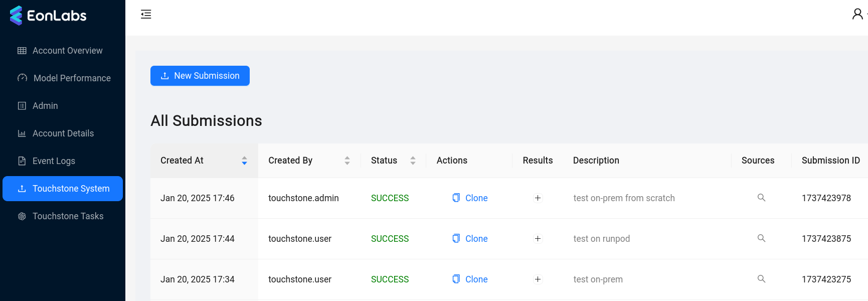Image resolution: width=868 pixels, height=301 pixels.
Task: Clone the submission from Jan 20 17:44
Action: coord(470,239)
